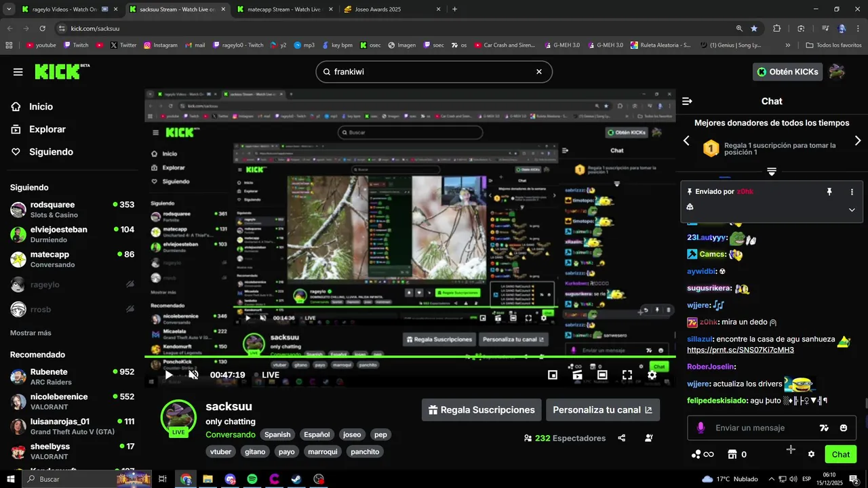Open nicoleberenice recommended channel
The image size is (868, 488).
(x=72, y=401)
